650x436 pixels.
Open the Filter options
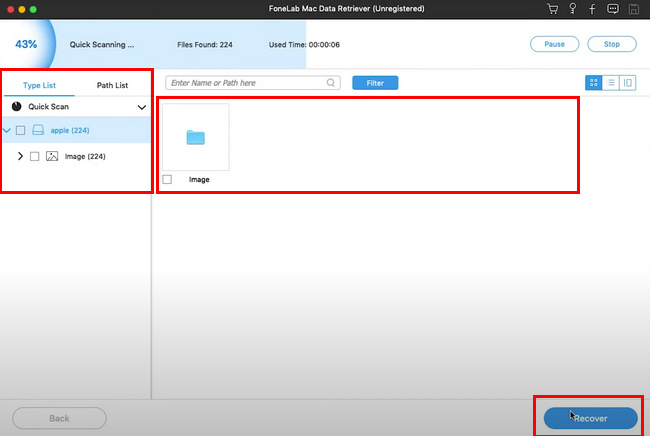[375, 83]
